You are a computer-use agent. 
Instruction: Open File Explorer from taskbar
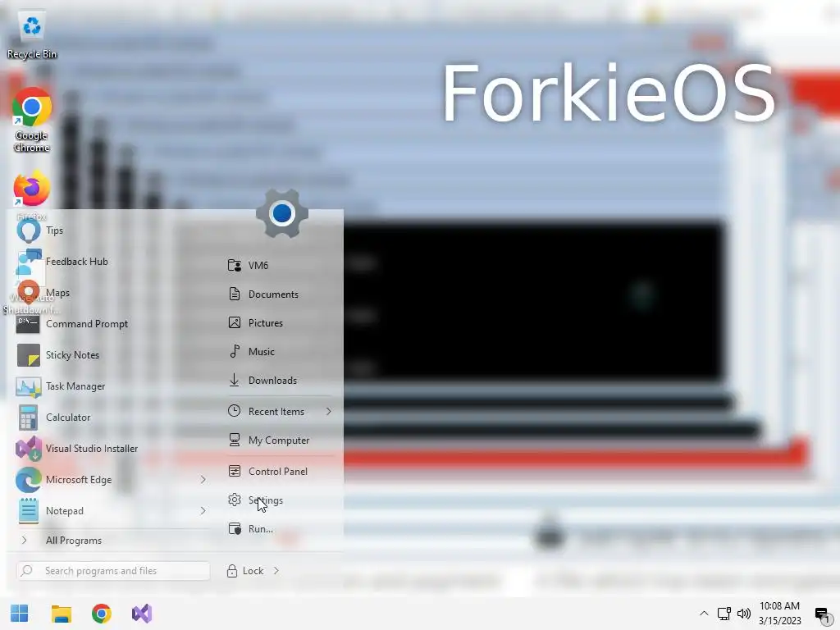(61, 614)
